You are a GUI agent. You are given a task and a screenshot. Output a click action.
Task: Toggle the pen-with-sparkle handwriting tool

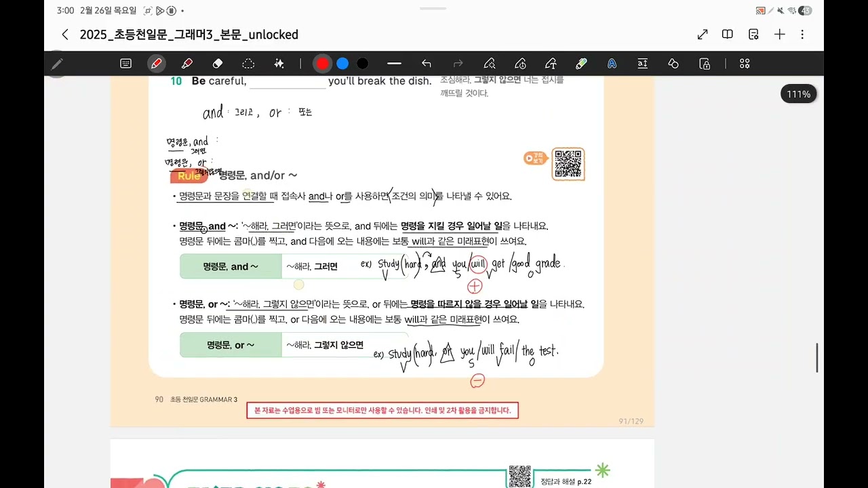tap(489, 63)
